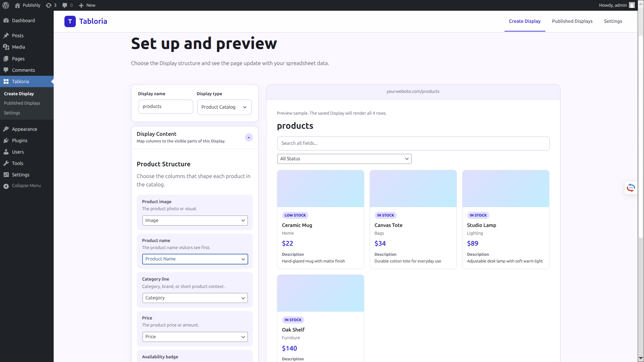
Task: Open Create Display submenu item
Action: [x=19, y=94]
